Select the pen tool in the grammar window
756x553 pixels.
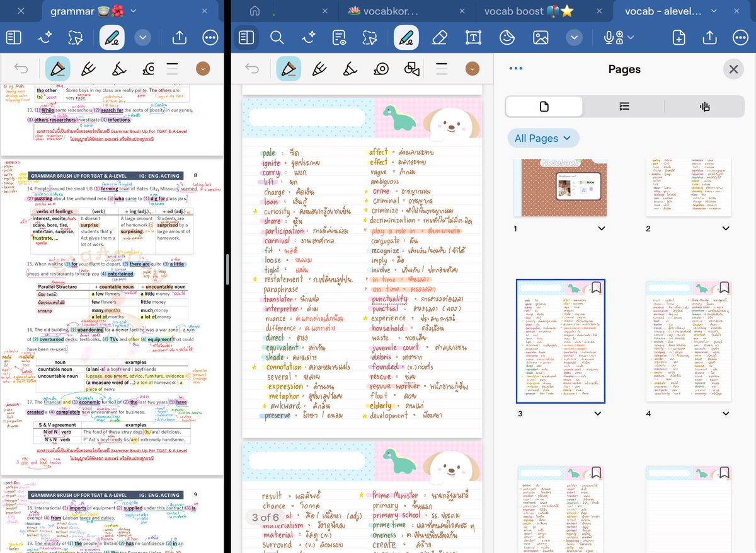112,38
